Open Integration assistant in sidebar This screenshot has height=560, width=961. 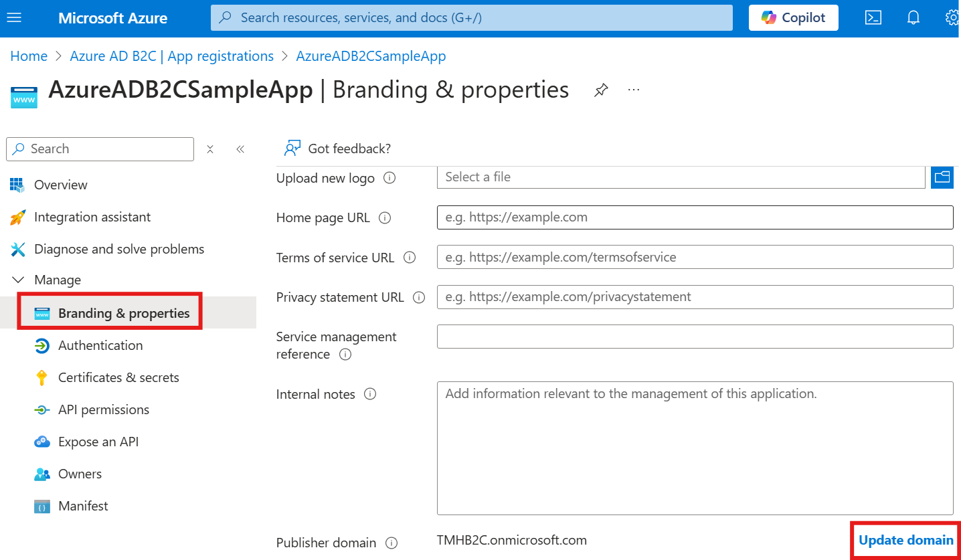point(92,217)
